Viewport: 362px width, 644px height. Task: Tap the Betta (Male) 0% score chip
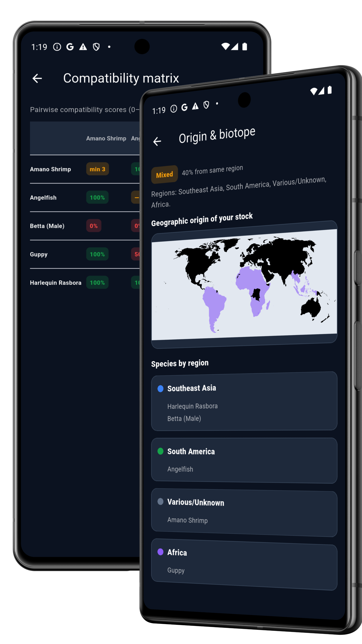pos(94,226)
